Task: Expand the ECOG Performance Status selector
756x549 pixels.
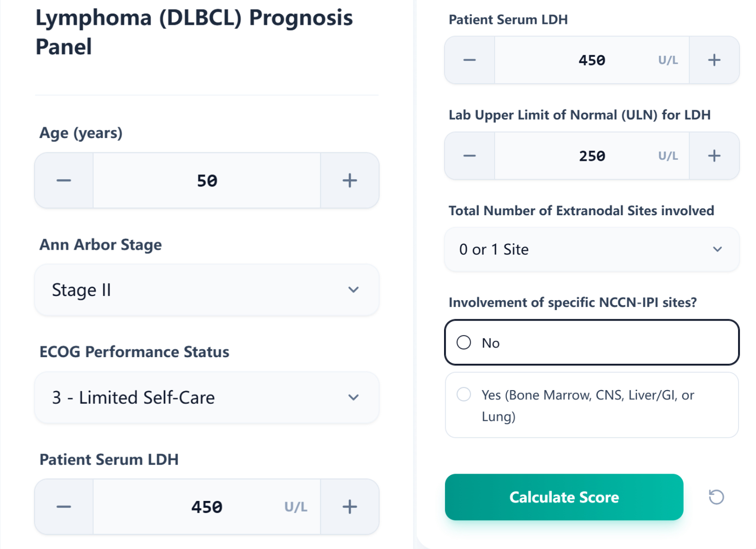Action: coord(206,397)
